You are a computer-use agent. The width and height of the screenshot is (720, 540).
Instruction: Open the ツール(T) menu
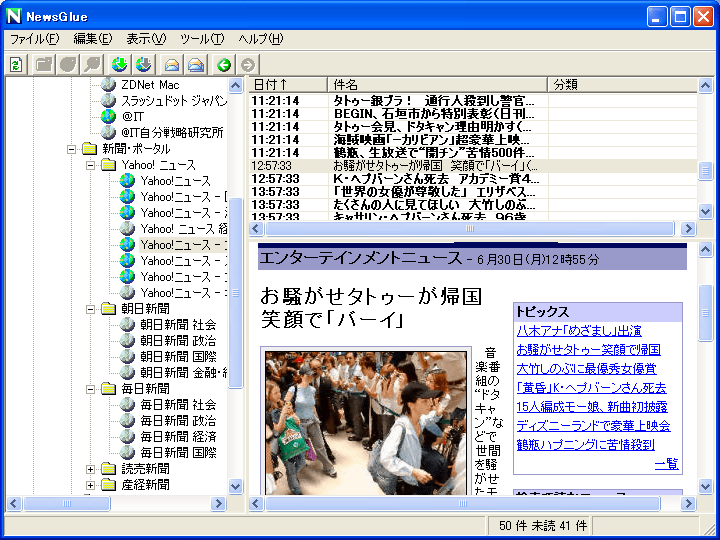[x=202, y=39]
